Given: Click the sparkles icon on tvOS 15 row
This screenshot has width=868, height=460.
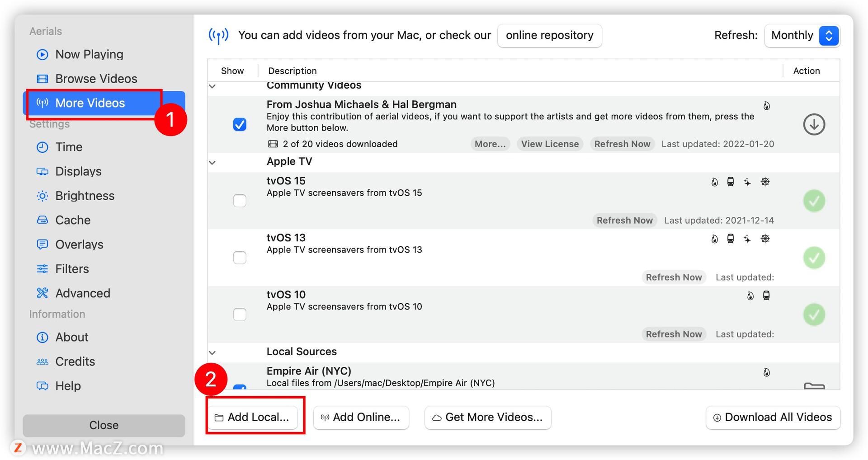Looking at the screenshot, I should click(x=747, y=182).
